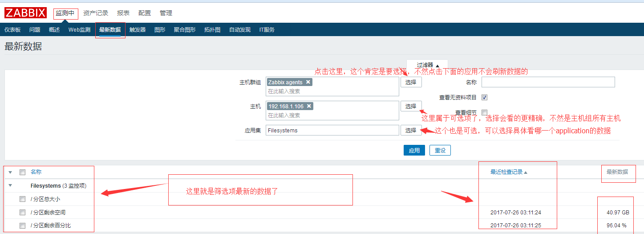
Task: Remove the Zabbix agents host group tag
Action: [308, 82]
